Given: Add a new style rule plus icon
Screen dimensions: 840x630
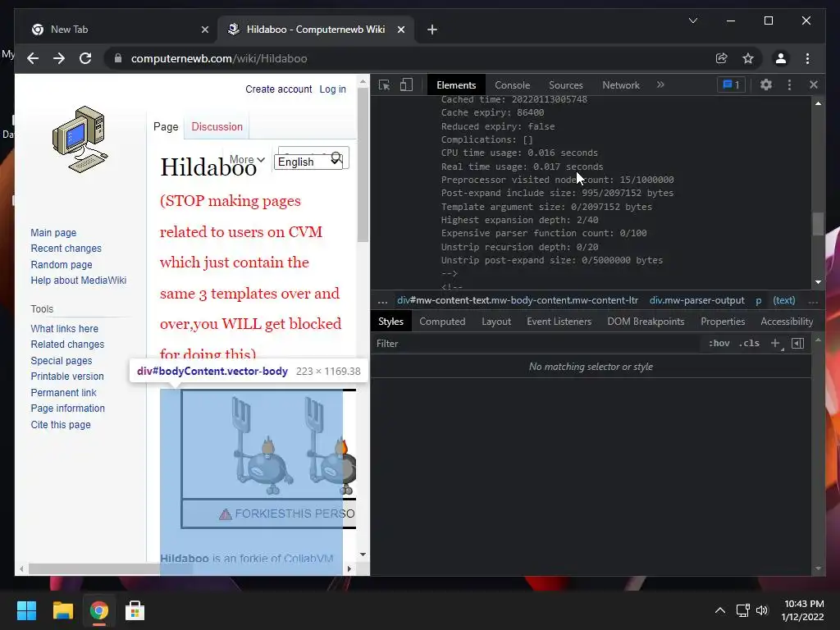Looking at the screenshot, I should (x=775, y=344).
